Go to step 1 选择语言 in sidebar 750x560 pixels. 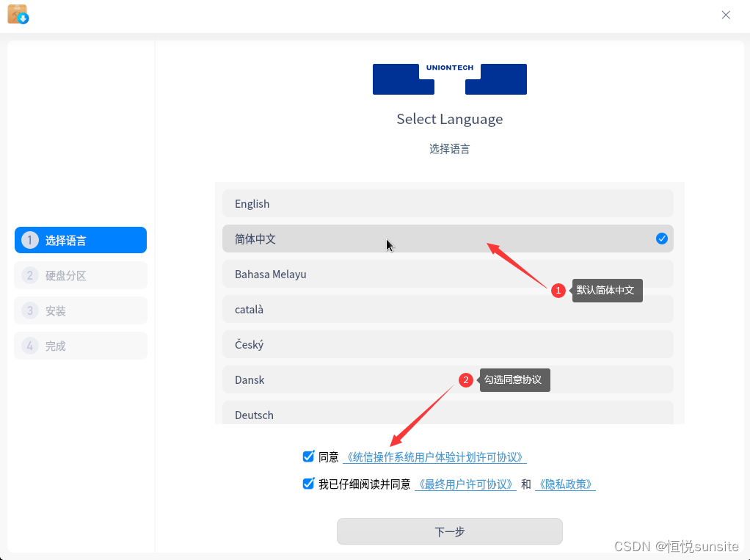[81, 240]
